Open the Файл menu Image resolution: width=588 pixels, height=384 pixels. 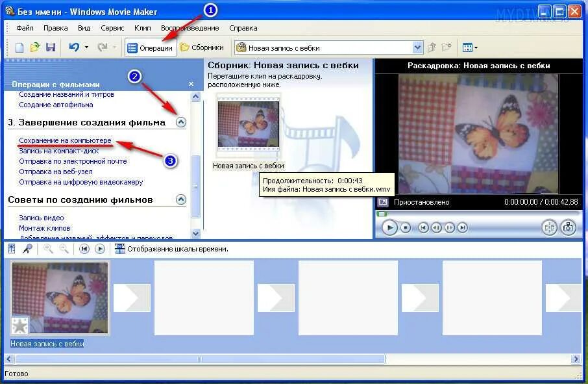point(25,28)
